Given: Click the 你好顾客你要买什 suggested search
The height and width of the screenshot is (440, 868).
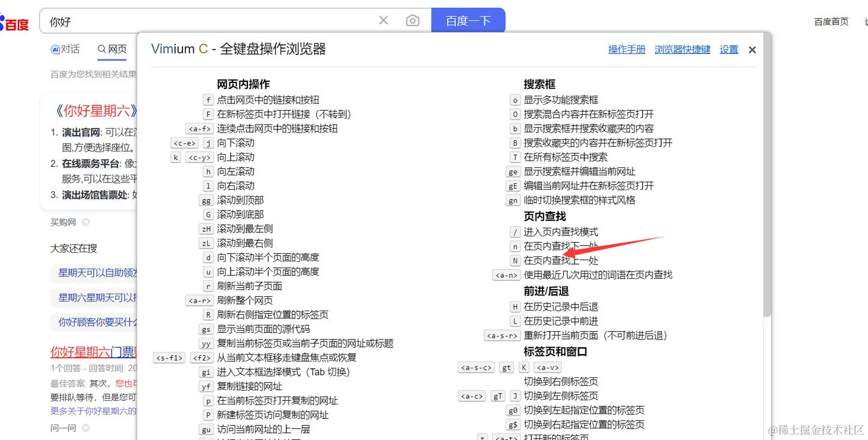Looking at the screenshot, I should coord(90,323).
